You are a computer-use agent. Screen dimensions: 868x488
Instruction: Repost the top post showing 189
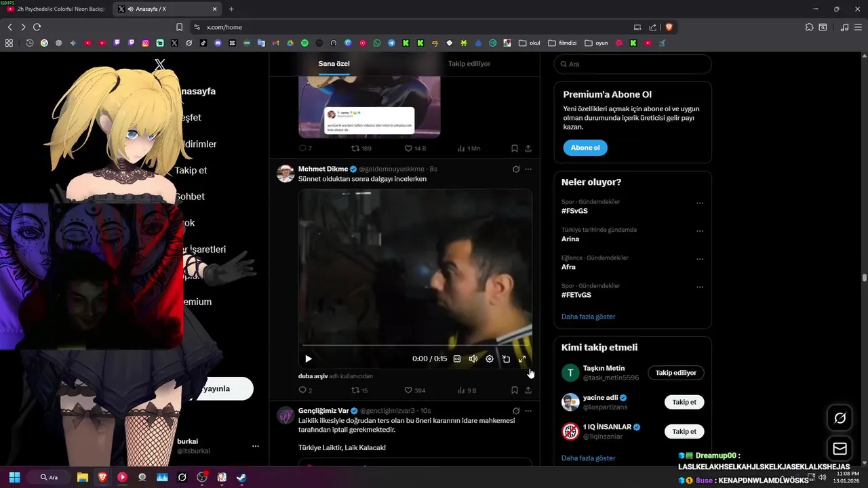coord(361,148)
